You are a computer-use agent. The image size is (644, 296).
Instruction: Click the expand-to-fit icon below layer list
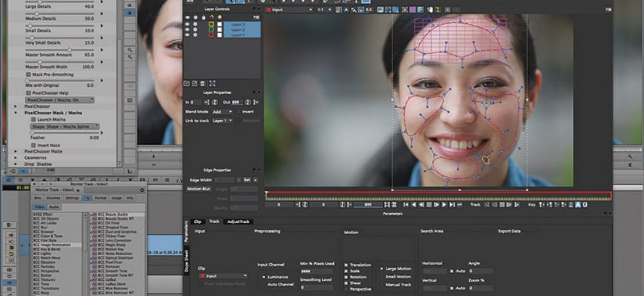coord(212,84)
